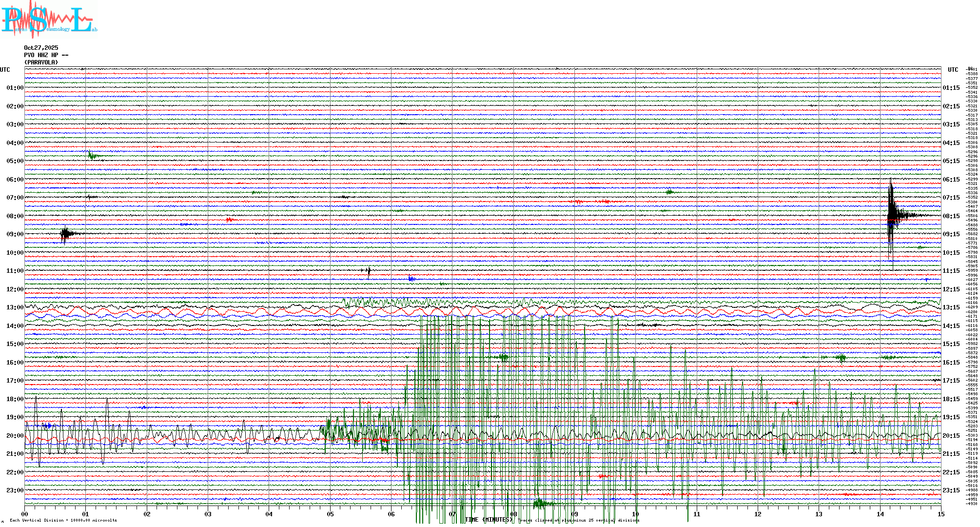Select the PVO HHZ HP station text
The image size is (980, 527).
(x=41, y=55)
